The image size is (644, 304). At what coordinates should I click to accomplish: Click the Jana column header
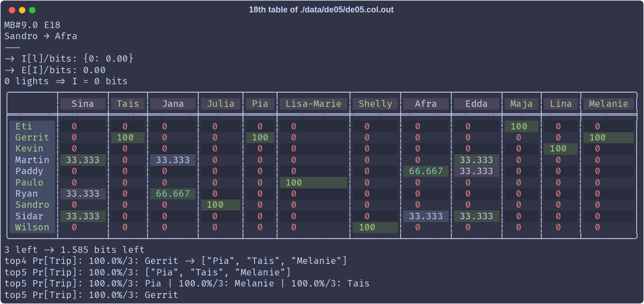(173, 104)
